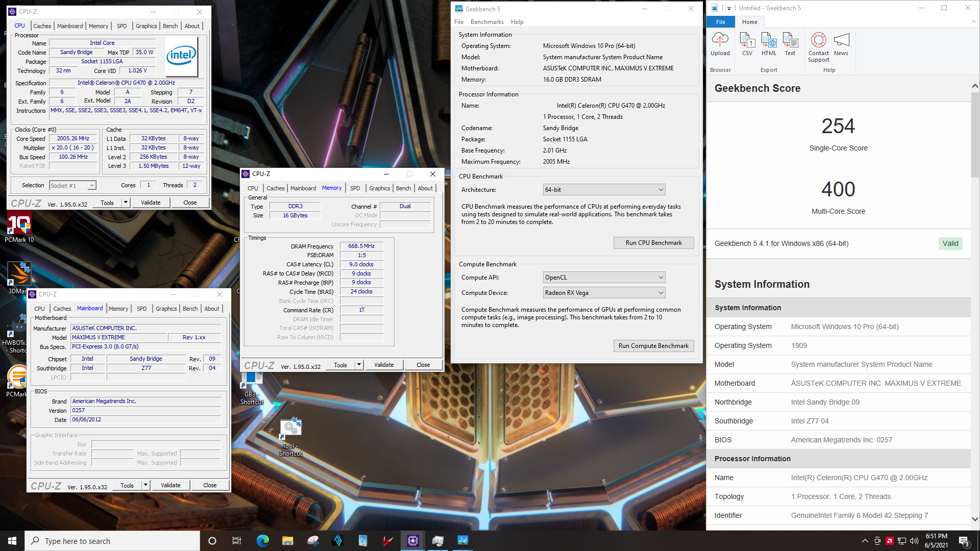Switch to CPU-Z taskbar icon
Viewport: 980px width, 551px height.
point(413,541)
